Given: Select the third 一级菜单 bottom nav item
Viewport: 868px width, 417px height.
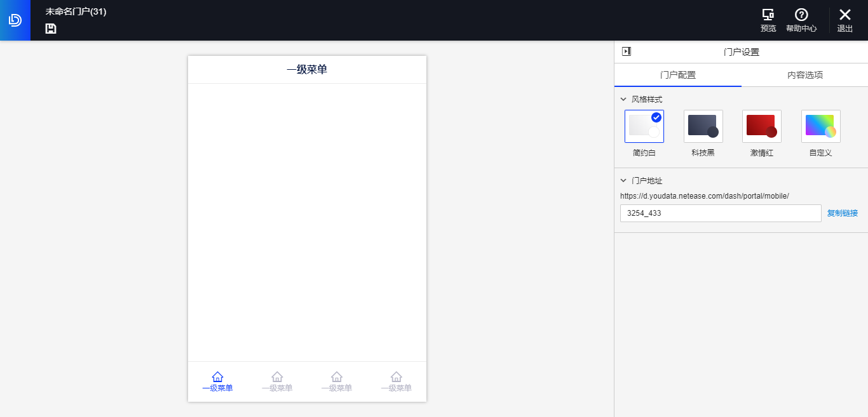Looking at the screenshot, I should tap(337, 382).
